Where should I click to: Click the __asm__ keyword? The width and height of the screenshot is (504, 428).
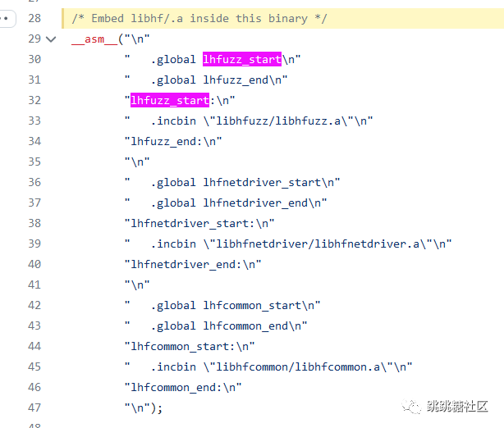tap(94, 39)
